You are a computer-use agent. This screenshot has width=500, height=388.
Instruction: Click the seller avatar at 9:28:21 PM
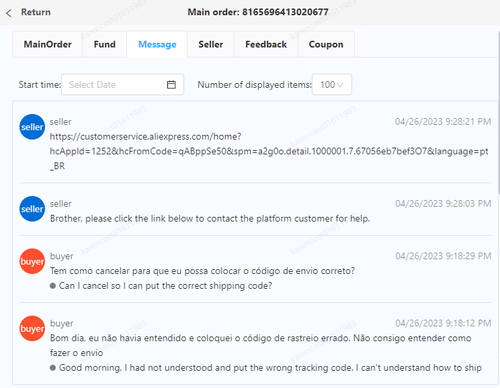[32, 127]
